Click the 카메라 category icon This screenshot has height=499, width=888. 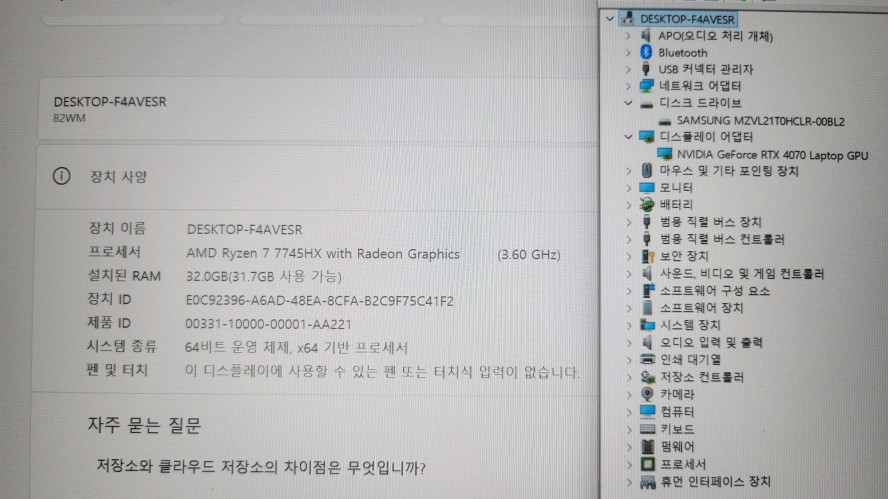[647, 394]
